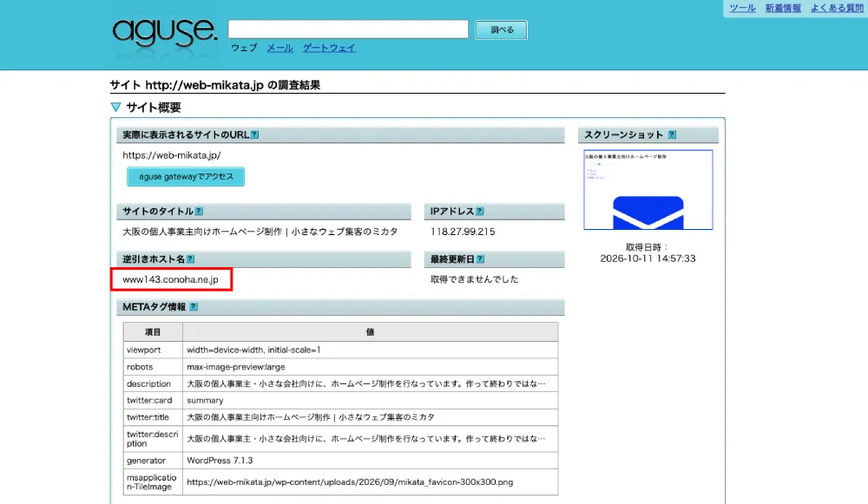Viewport: 868px width, 504px height.
Task: Click the mikata_favicon-300x300.png URL value
Action: pyautogui.click(x=350, y=481)
